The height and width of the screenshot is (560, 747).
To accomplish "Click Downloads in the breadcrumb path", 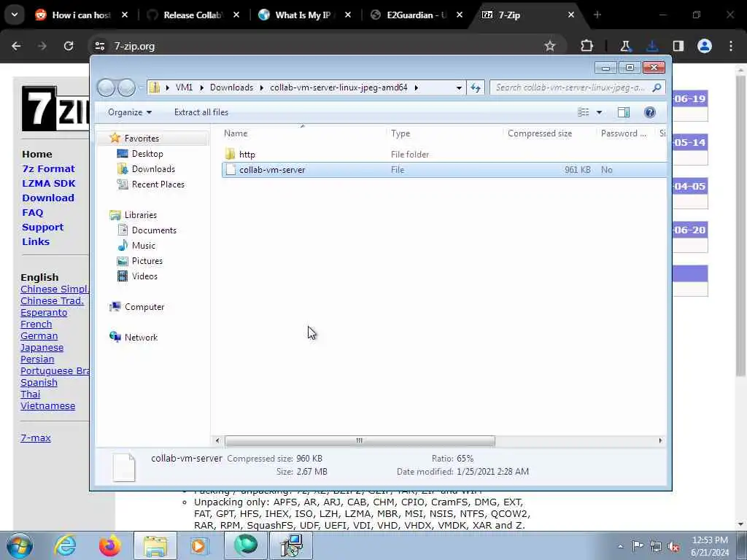I will pos(231,87).
